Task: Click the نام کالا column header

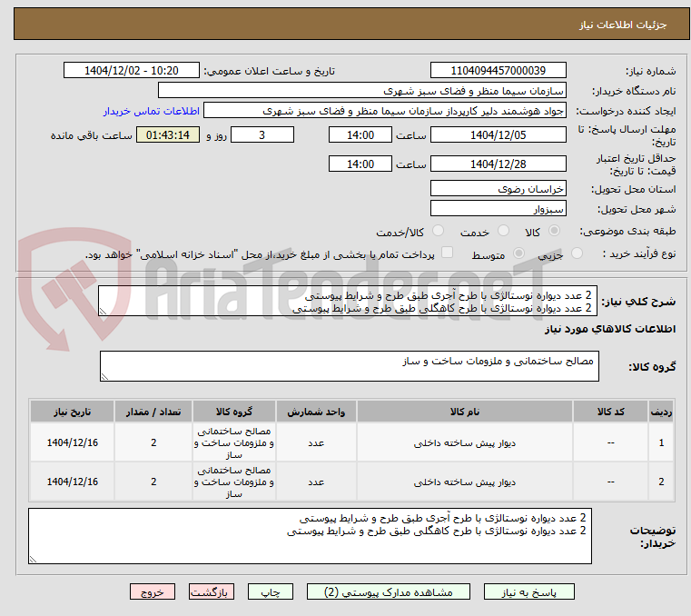Action: (x=465, y=412)
